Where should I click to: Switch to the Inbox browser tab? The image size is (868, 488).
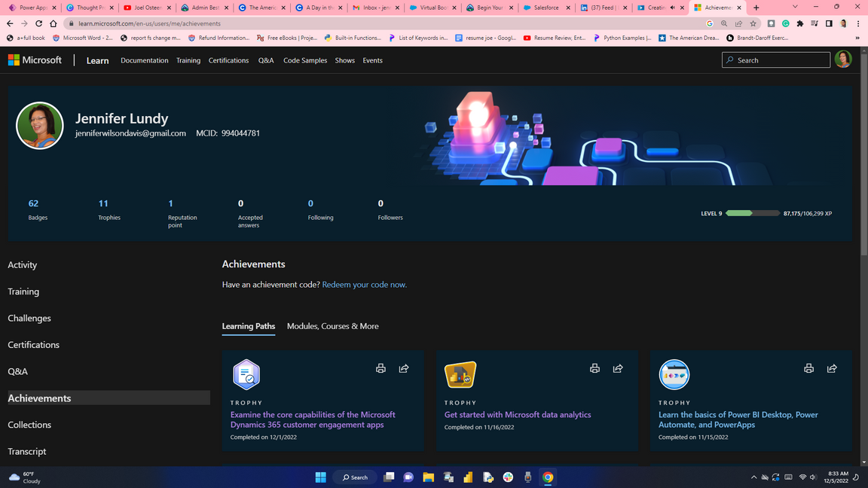tap(376, 8)
